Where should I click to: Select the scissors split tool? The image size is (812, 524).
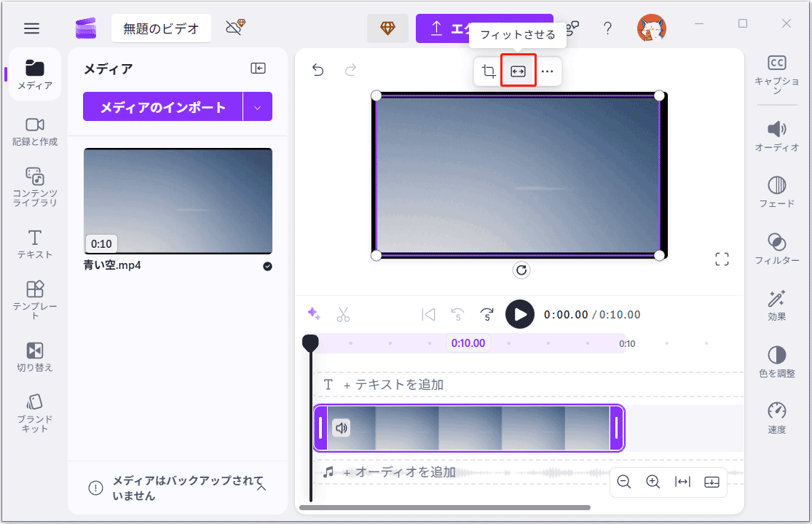(343, 314)
